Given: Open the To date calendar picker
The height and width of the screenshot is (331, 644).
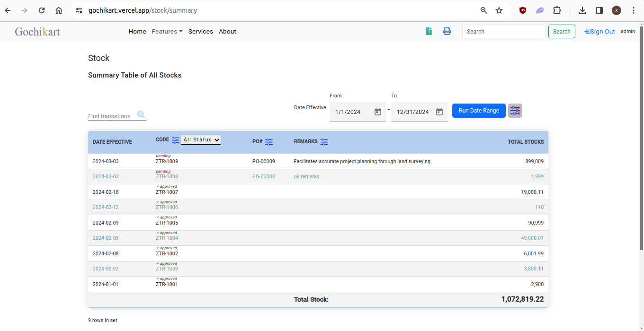Looking at the screenshot, I should pyautogui.click(x=439, y=112).
